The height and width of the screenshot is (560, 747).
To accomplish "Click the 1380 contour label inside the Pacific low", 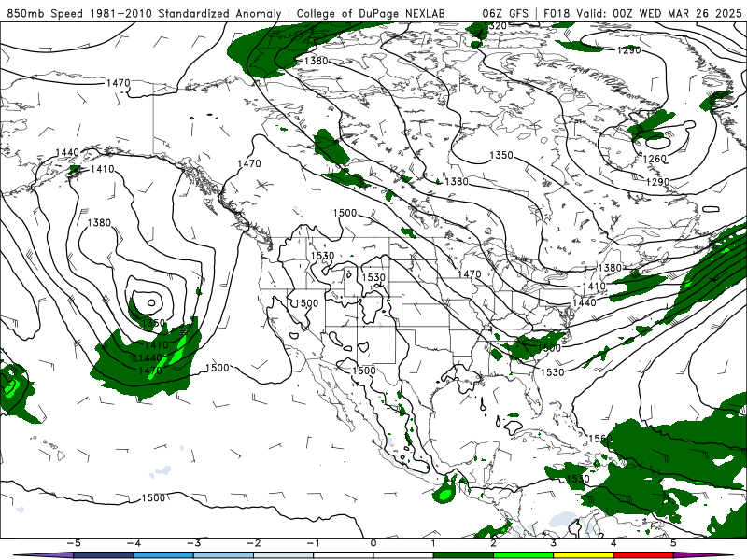I will [99, 222].
